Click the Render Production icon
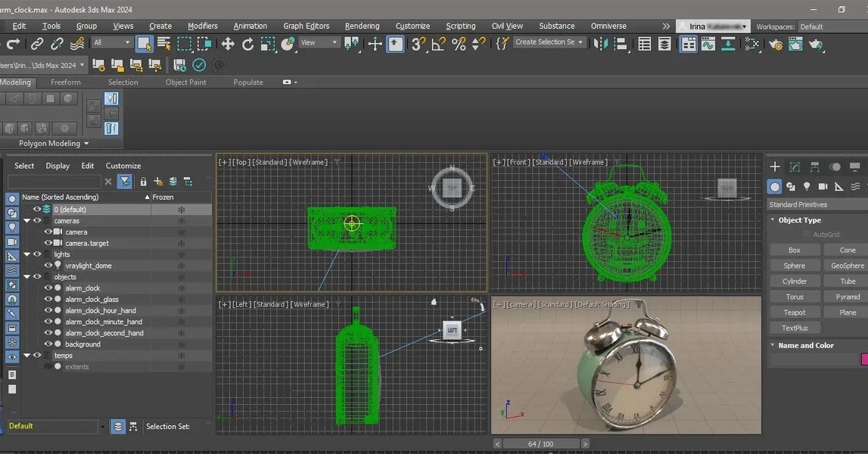This screenshot has height=454, width=868. pyautogui.click(x=817, y=45)
